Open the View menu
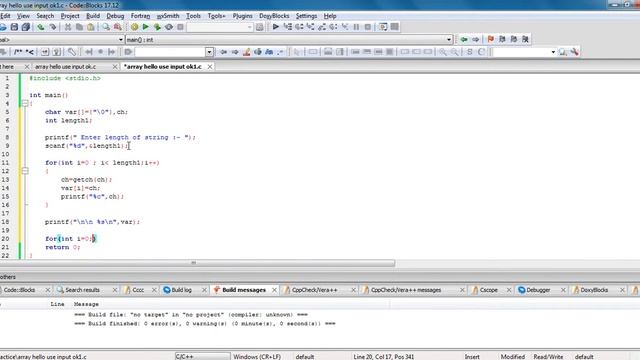This screenshot has height=360, width=640. click(23, 16)
